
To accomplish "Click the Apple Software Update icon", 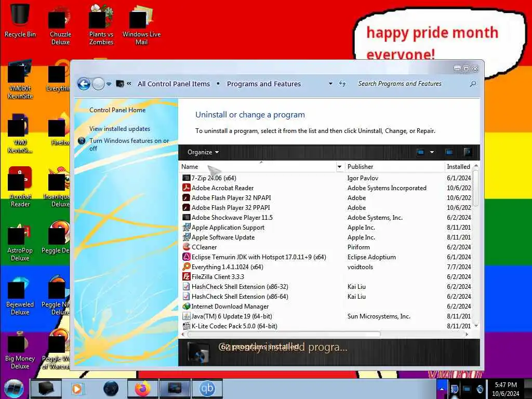I will coord(187,237).
